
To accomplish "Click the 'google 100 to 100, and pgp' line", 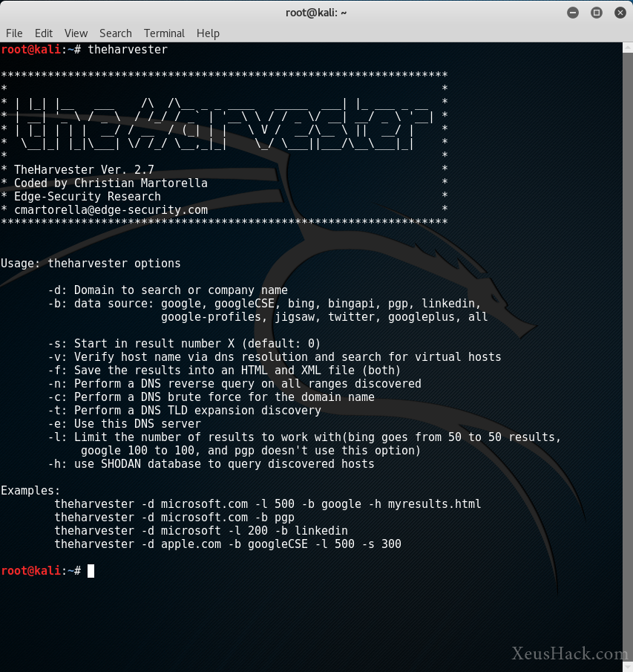I will [251, 451].
